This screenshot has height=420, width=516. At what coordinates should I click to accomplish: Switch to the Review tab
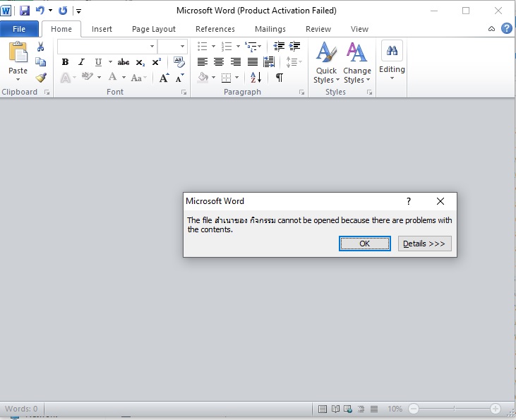point(318,29)
